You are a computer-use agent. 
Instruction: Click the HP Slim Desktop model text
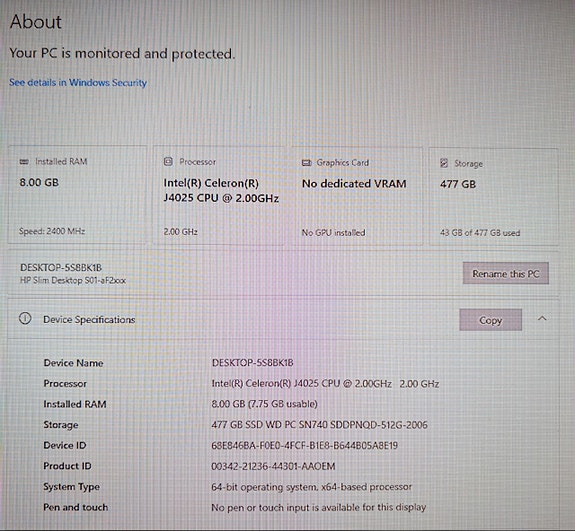(73, 281)
